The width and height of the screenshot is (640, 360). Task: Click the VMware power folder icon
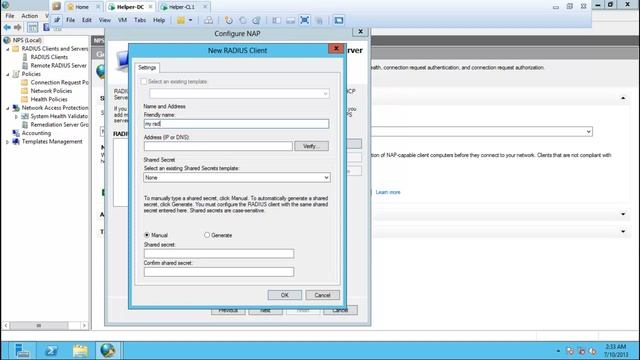(181, 20)
